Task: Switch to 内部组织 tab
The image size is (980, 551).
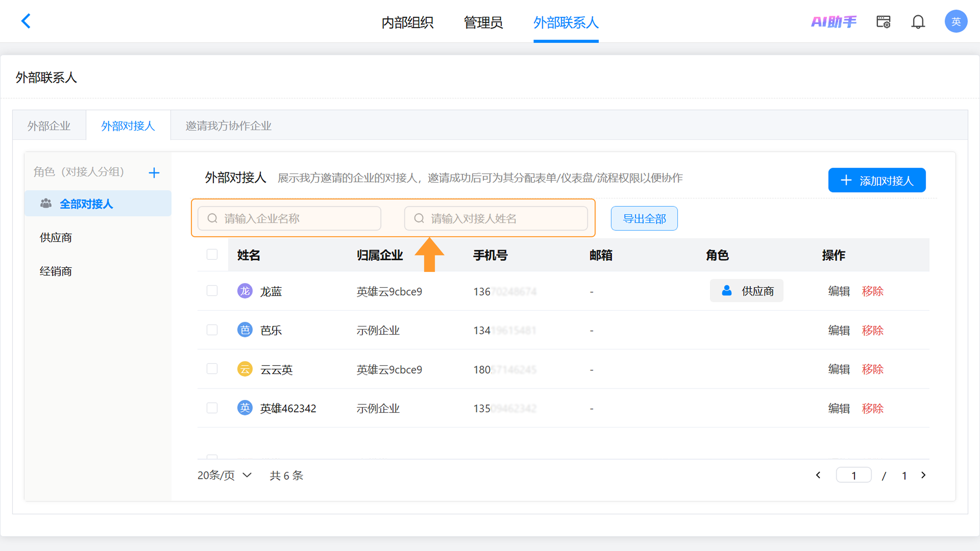Action: tap(408, 22)
